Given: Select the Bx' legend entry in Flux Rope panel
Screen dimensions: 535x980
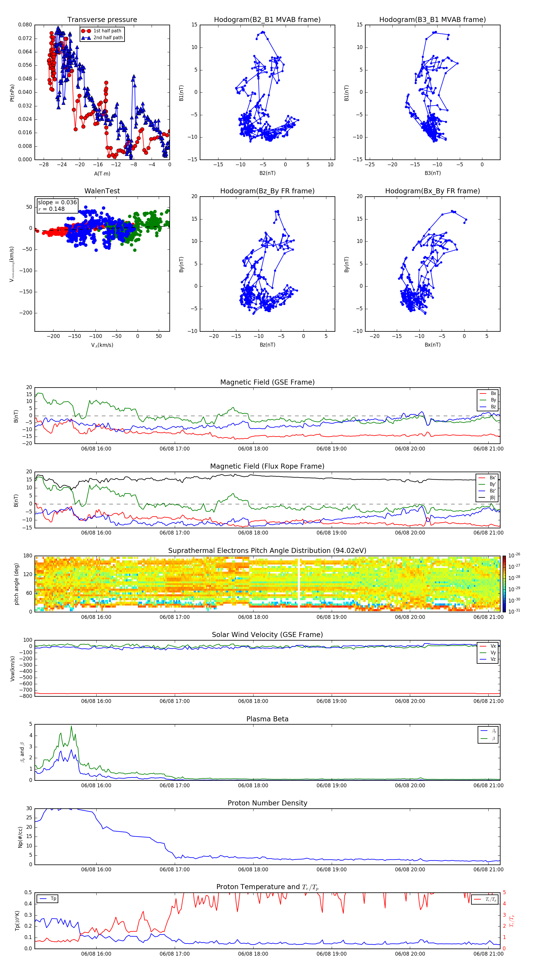Looking at the screenshot, I should 487,478.
